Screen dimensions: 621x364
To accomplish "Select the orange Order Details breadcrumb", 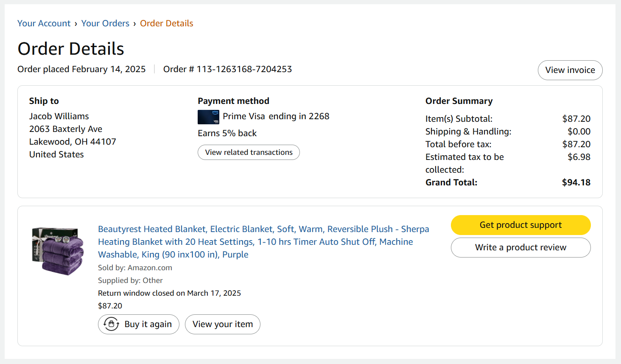I will coord(167,23).
